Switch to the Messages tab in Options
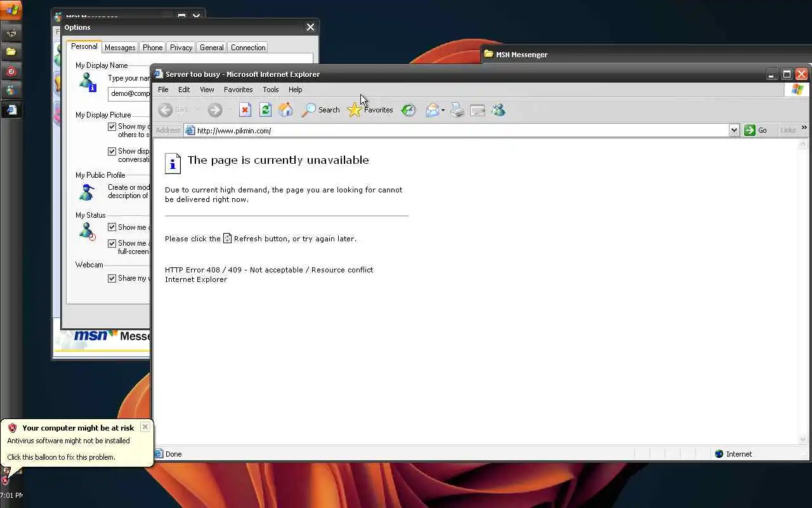812x508 pixels. 120,48
